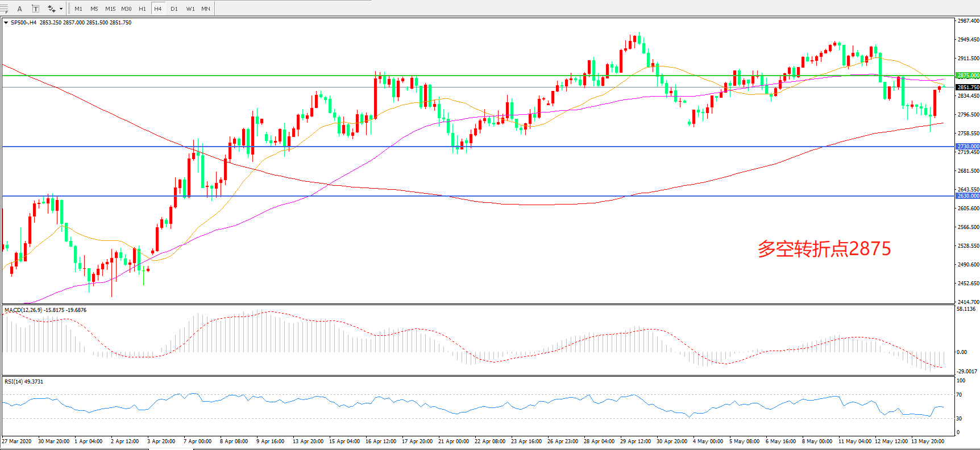This screenshot has height=450, width=980.
Task: Select the Text Label tool
Action: point(35,9)
